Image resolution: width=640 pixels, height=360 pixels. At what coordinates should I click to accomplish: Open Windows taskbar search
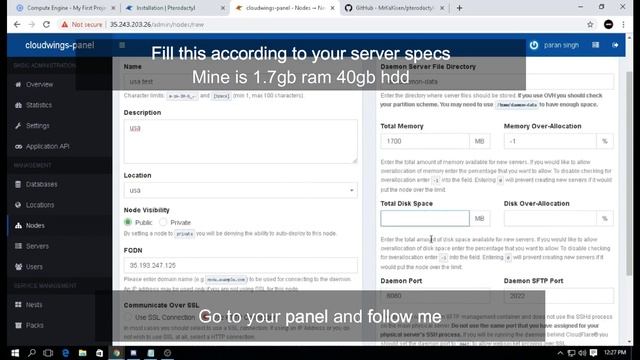coord(31,353)
